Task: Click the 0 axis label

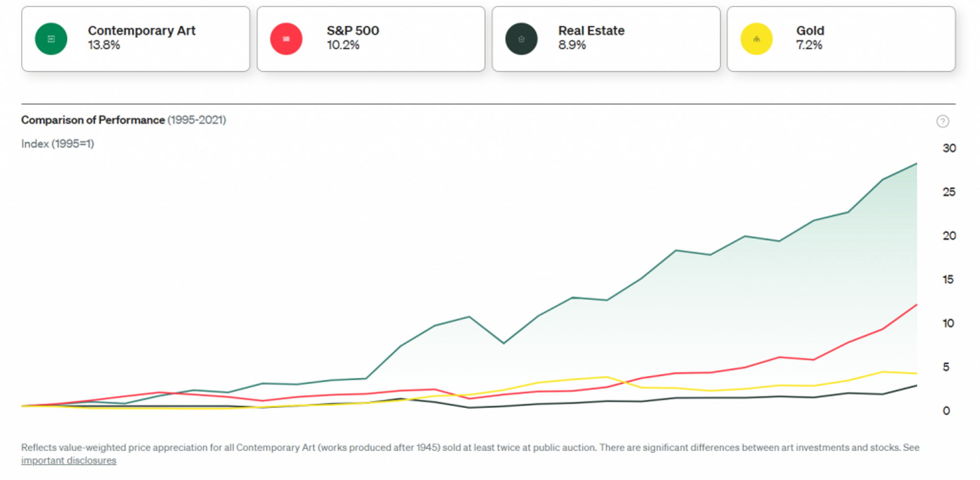Action: click(x=946, y=411)
